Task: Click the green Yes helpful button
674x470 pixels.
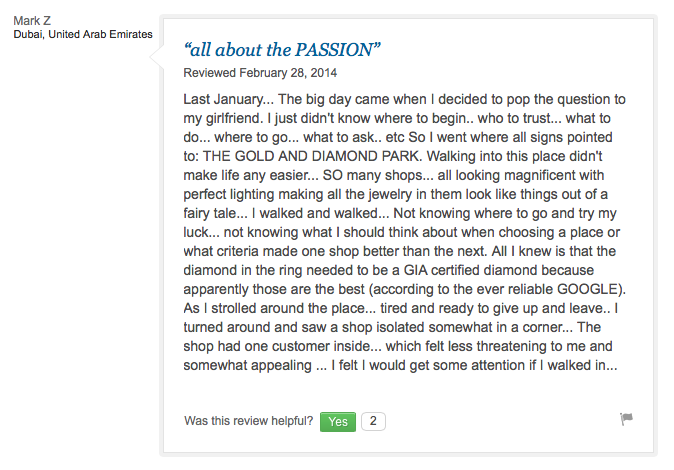Action: tap(338, 421)
